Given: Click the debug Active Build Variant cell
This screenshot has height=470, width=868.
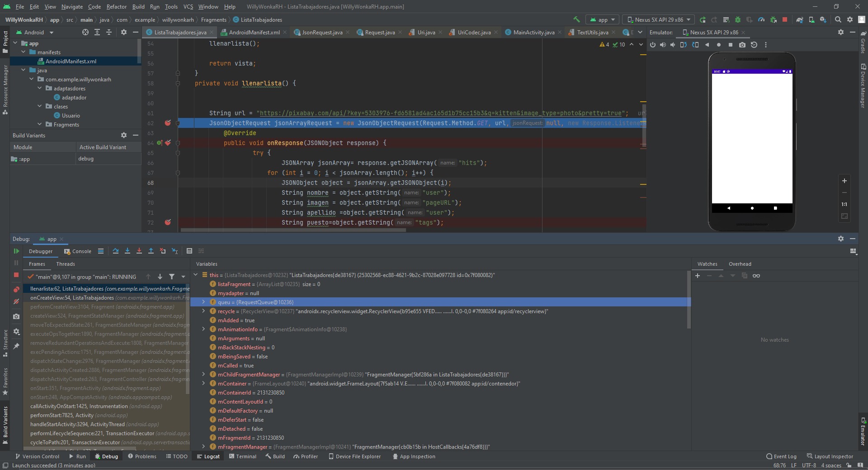Looking at the screenshot, I should click(108, 159).
